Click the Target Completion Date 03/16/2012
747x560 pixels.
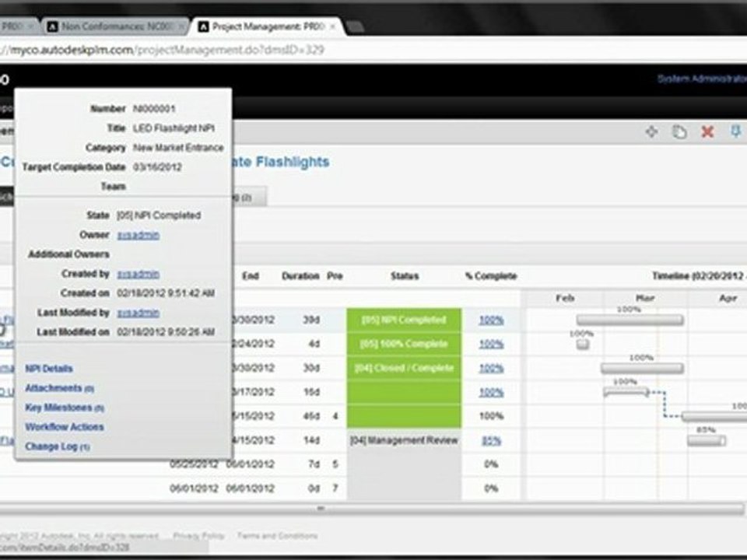click(156, 167)
